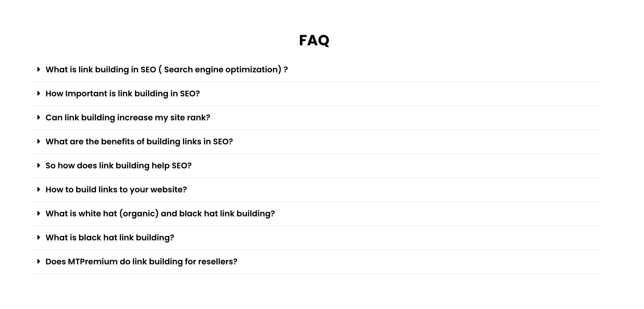Show answer for 'Can link building increase my site rank?'
This screenshot has width=644, height=309.
click(x=128, y=118)
